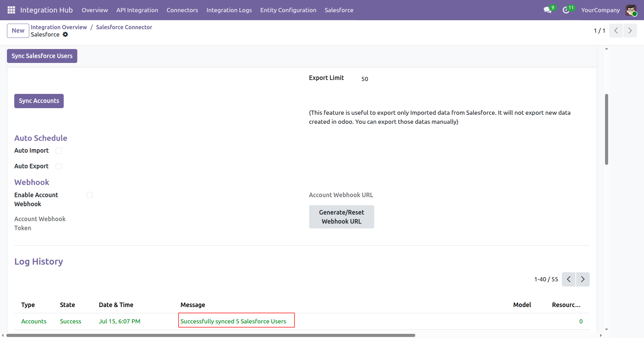Click the gear icon next to Salesforce
This screenshot has width=644, height=338.
pyautogui.click(x=65, y=34)
